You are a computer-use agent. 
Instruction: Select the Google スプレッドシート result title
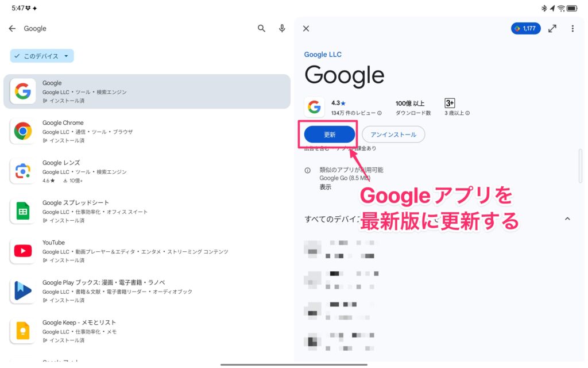click(75, 203)
